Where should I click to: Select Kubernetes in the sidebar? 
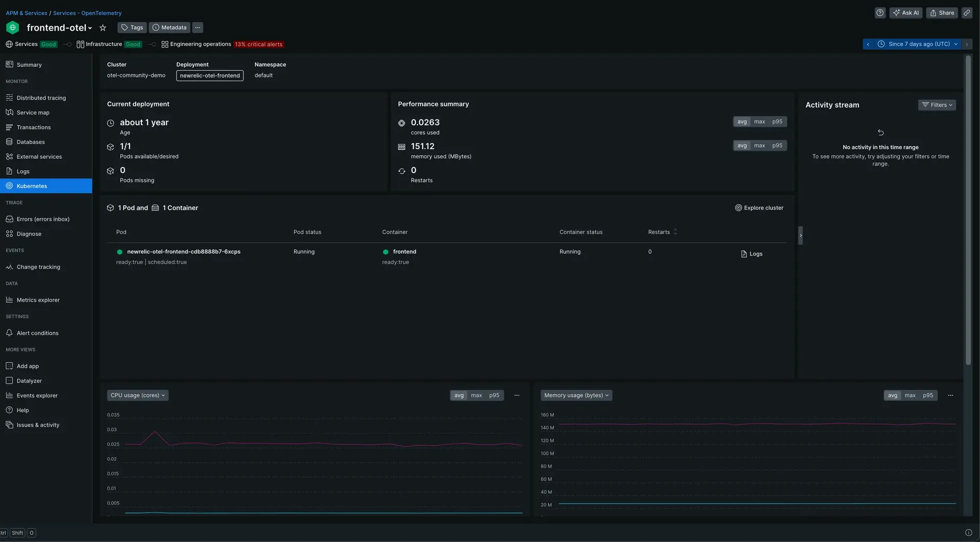point(46,186)
